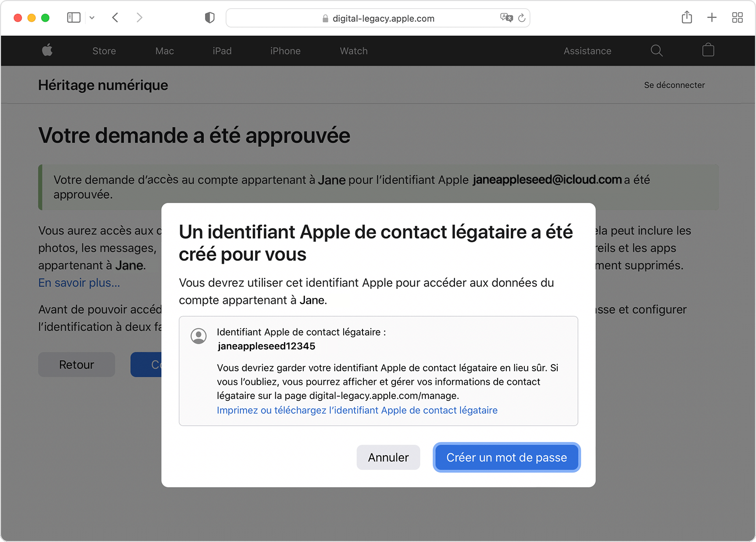Show the tab overview grid icon

(738, 18)
